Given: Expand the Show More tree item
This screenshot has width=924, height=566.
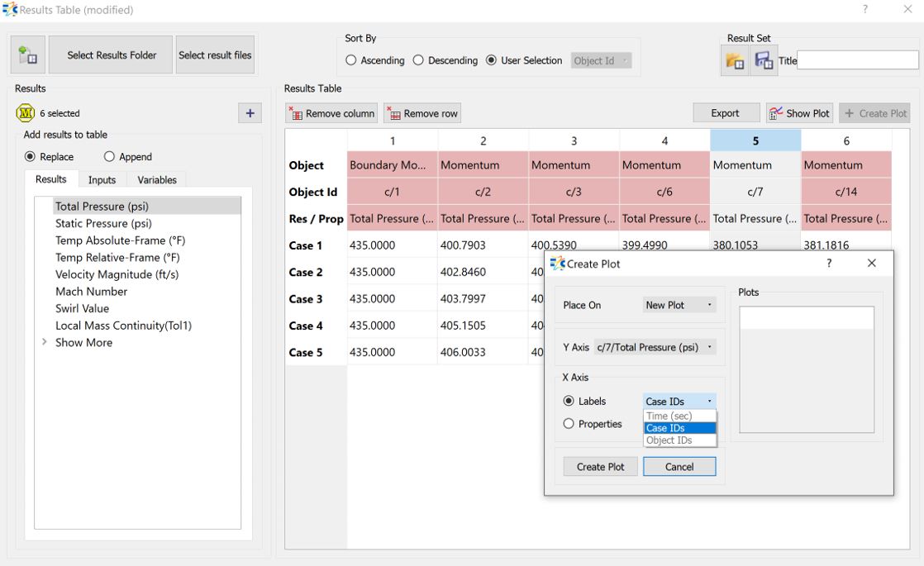Looking at the screenshot, I should click(x=45, y=342).
